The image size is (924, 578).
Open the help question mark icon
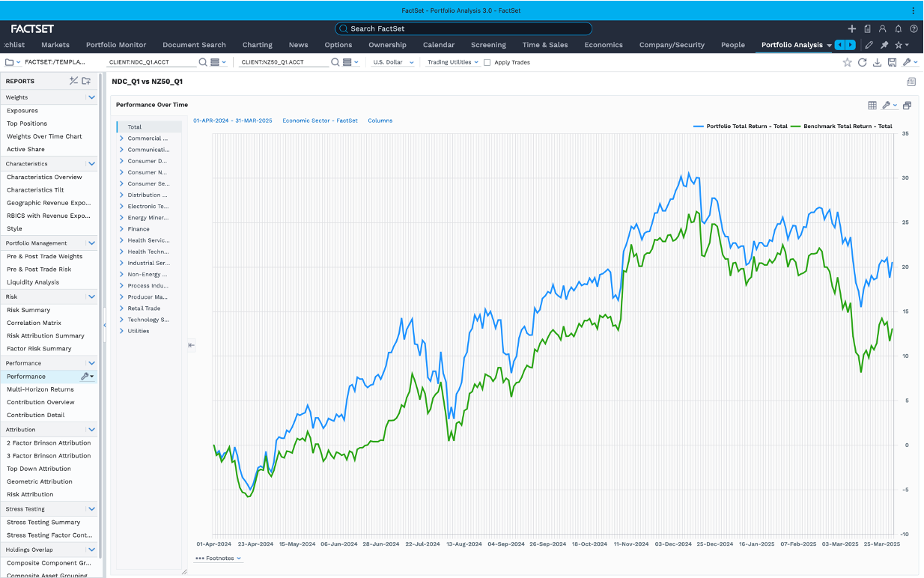click(914, 28)
